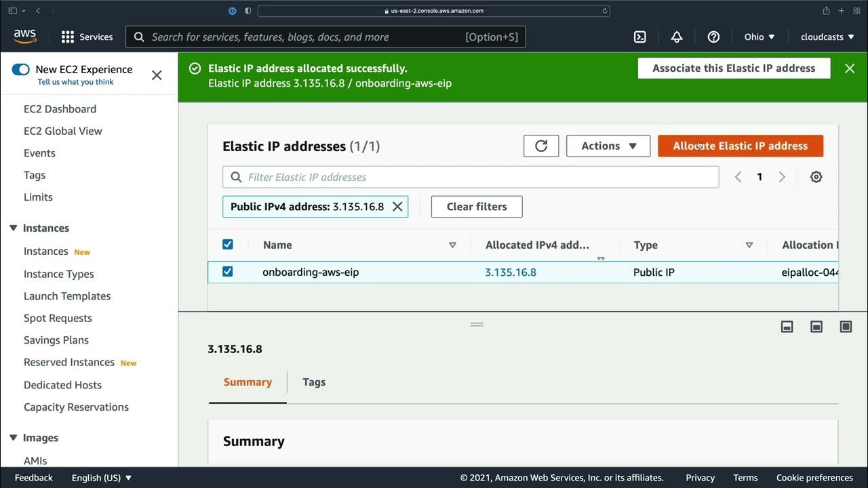Screen dimensions: 868x488
Task: Expand details pane to full-height icon
Action: click(x=846, y=327)
